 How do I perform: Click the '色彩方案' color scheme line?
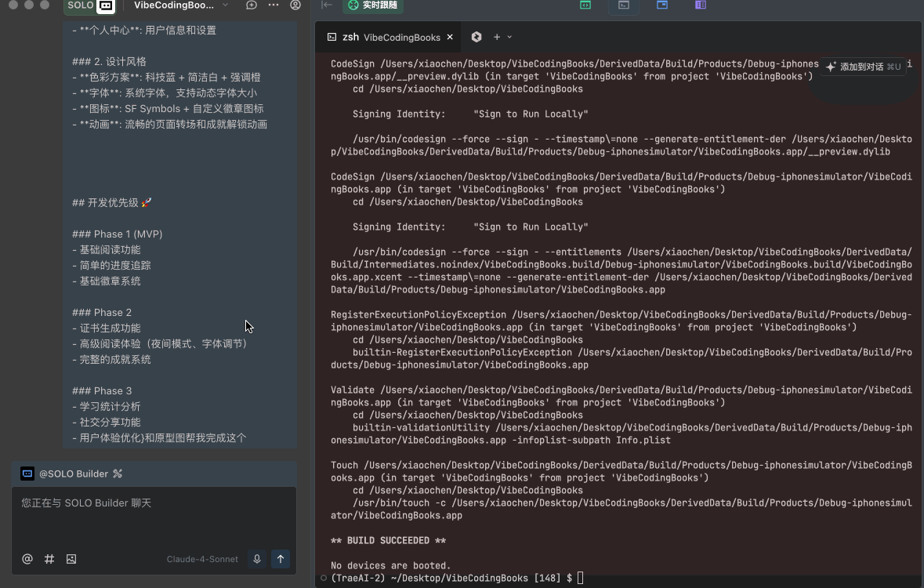click(x=166, y=78)
